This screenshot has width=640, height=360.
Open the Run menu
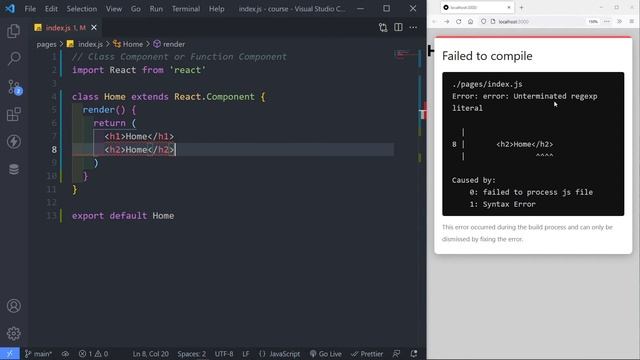(x=156, y=9)
